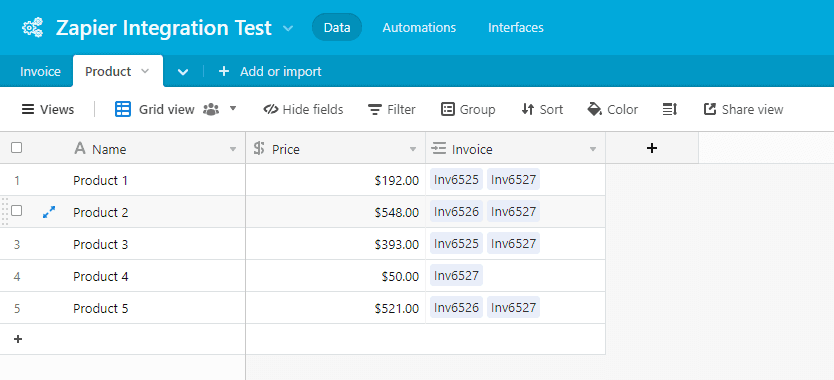Click the Price column header
The height and width of the screenshot is (380, 834).
click(336, 148)
